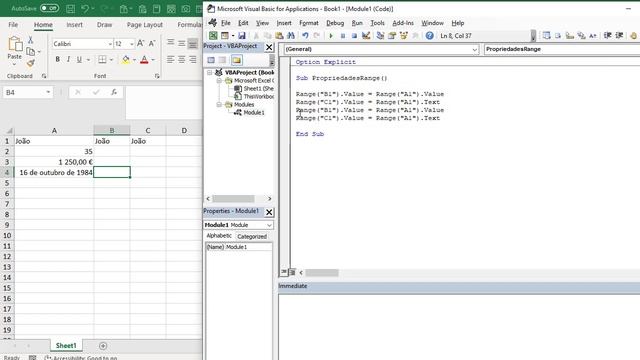This screenshot has height=360, width=640.
Task: Open Object Browser icon in VBA toolbar
Action: click(404, 36)
